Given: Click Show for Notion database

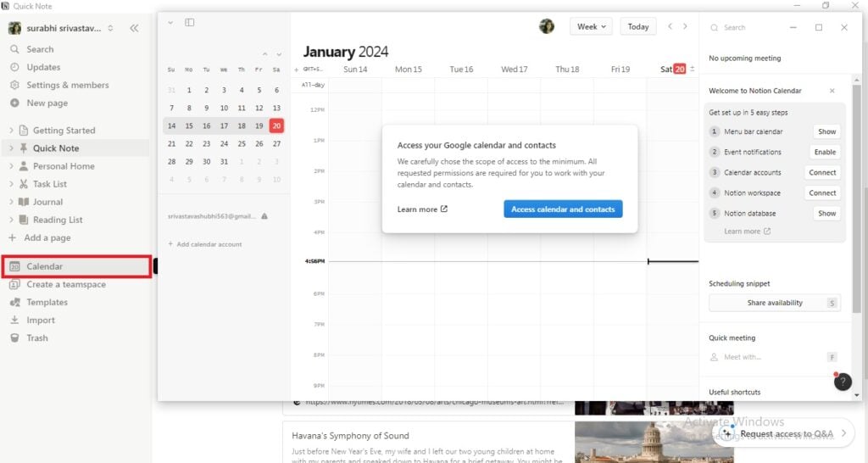Looking at the screenshot, I should pyautogui.click(x=826, y=214).
